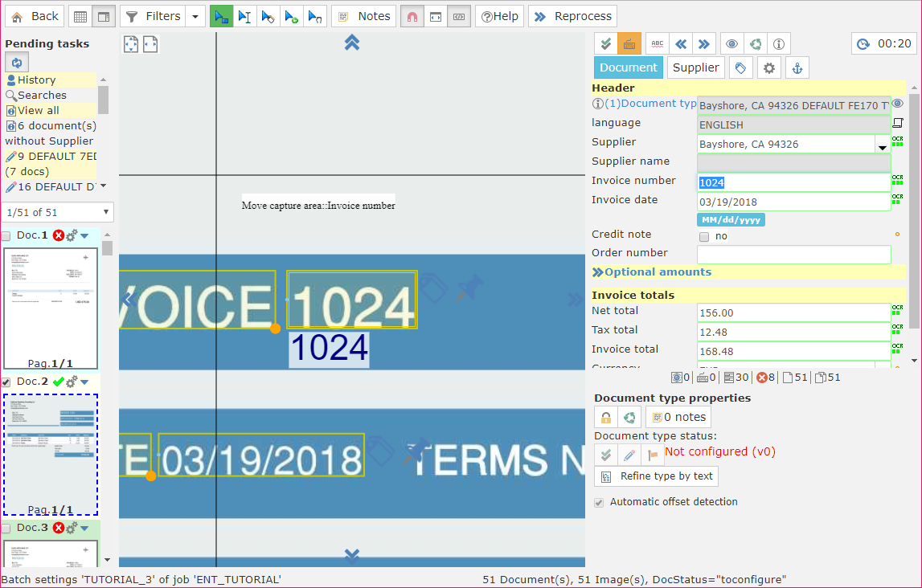Switch to the Document tab
This screenshot has height=588, width=922.
628,67
